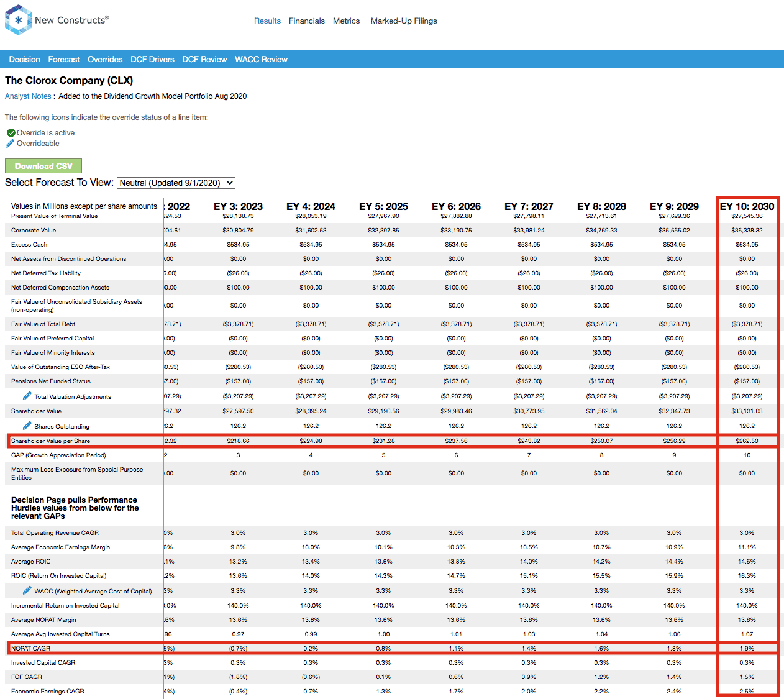Viewport: 784px width, 699px height.
Task: Open the Metrics page
Action: [346, 21]
